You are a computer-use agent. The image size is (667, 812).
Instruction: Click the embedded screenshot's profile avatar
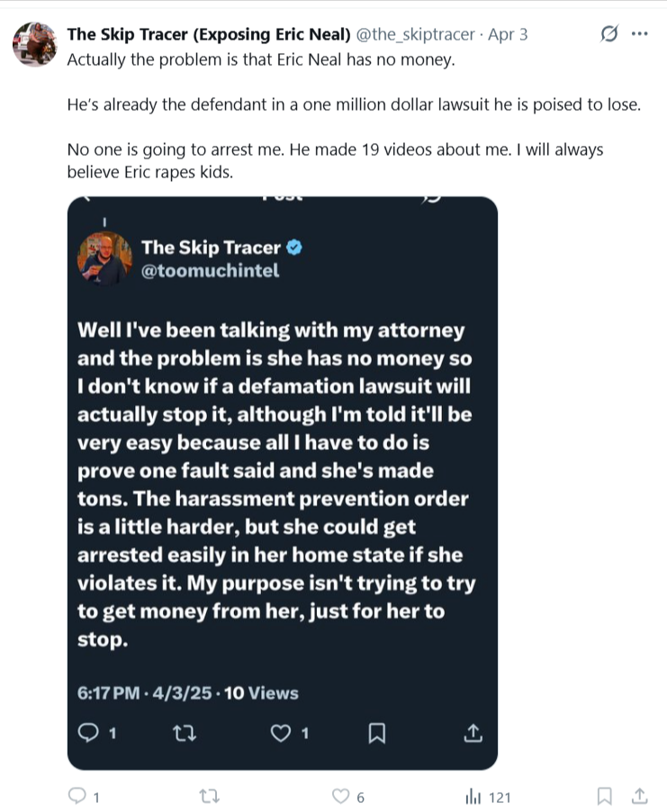pyautogui.click(x=105, y=259)
